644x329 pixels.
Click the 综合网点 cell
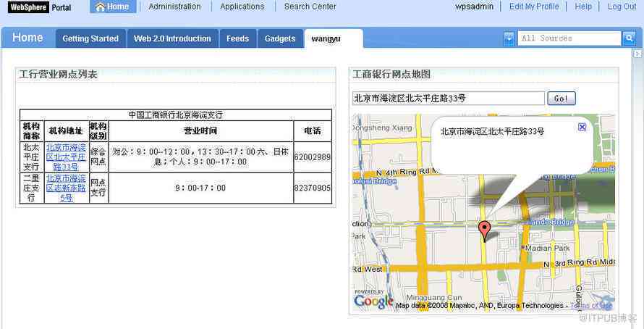98,157
